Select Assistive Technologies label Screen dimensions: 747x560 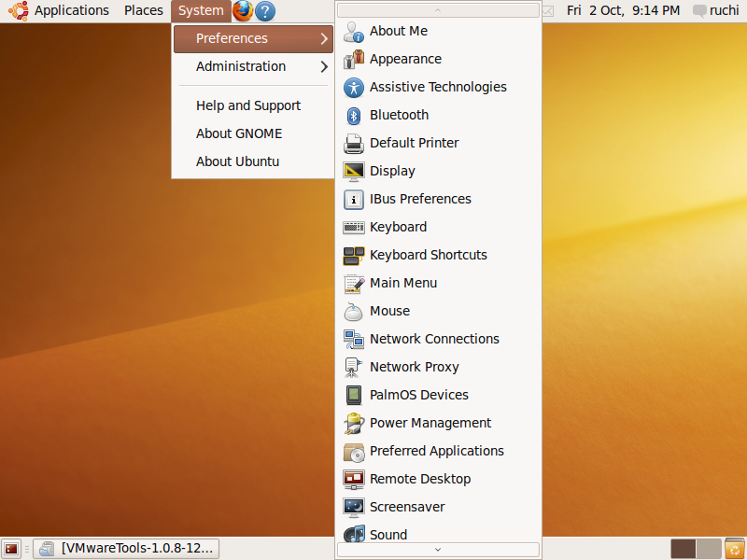pos(438,88)
